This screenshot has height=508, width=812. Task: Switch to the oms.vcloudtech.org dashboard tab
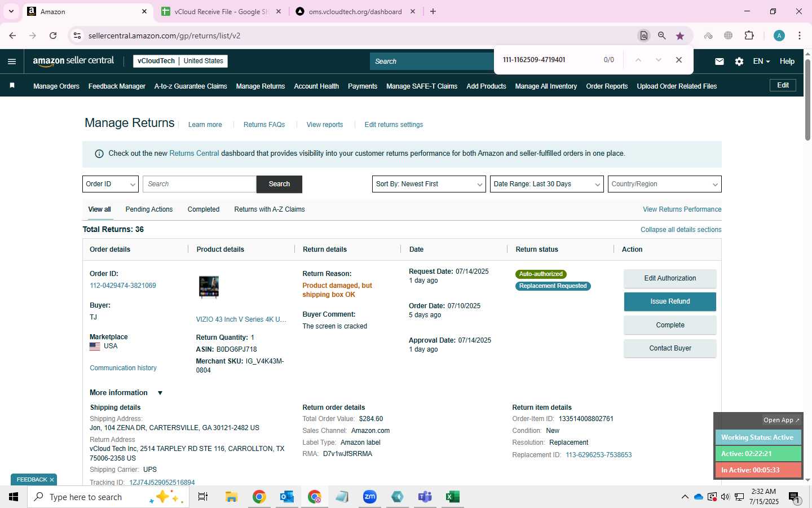(x=355, y=11)
